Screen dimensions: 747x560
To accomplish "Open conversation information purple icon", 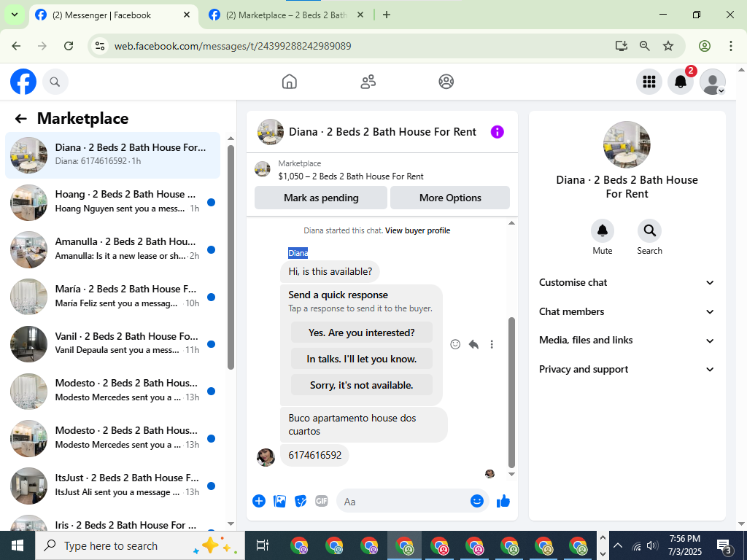I will click(x=497, y=132).
